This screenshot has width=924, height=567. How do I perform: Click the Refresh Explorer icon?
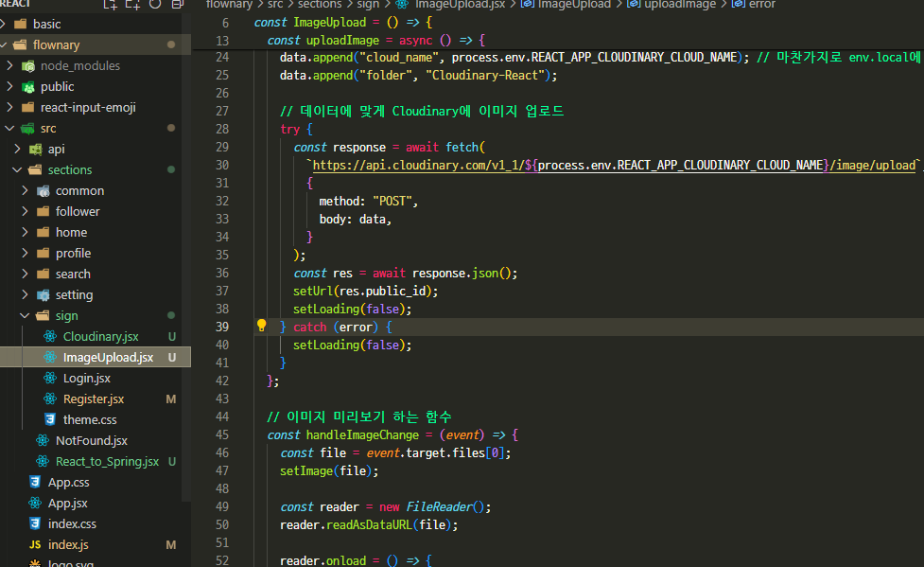(x=155, y=4)
